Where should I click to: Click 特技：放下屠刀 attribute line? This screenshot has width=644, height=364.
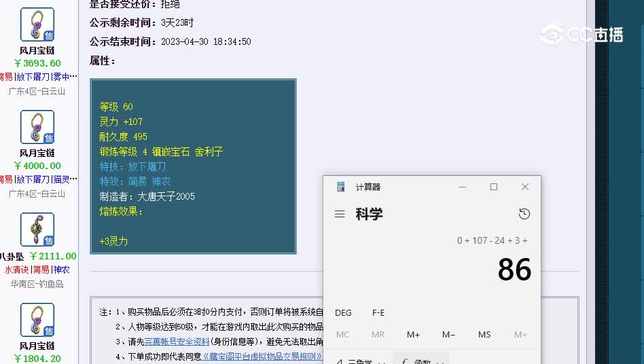(132, 166)
